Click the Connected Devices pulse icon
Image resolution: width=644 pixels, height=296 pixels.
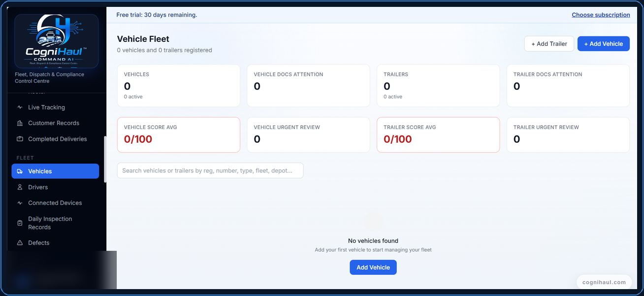(20, 203)
